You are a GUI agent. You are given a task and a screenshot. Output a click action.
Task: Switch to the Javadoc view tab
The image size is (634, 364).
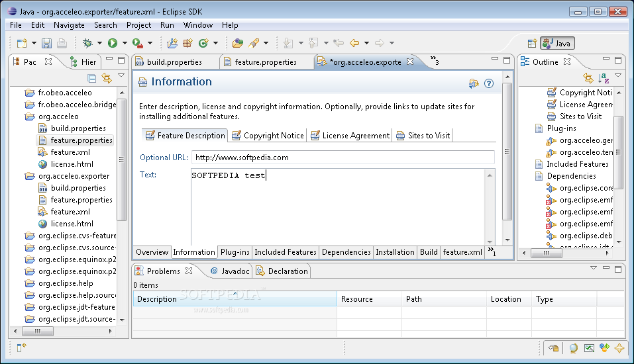(230, 271)
